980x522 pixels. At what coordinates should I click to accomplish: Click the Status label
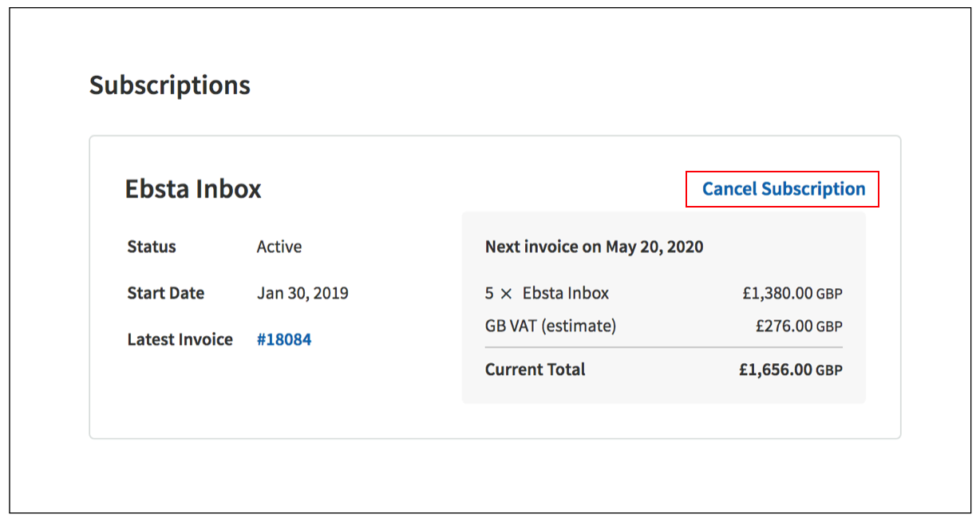pyautogui.click(x=152, y=247)
